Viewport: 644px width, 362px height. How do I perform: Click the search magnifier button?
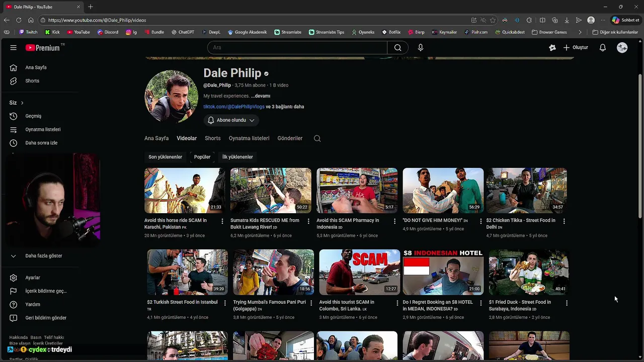[x=397, y=48]
